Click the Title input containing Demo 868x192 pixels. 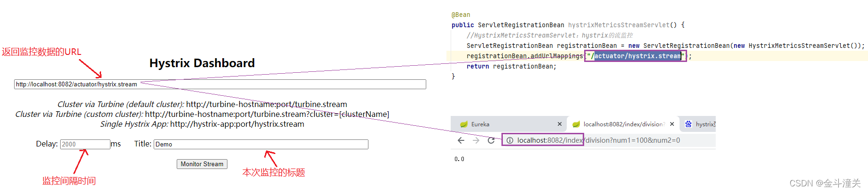261,144
